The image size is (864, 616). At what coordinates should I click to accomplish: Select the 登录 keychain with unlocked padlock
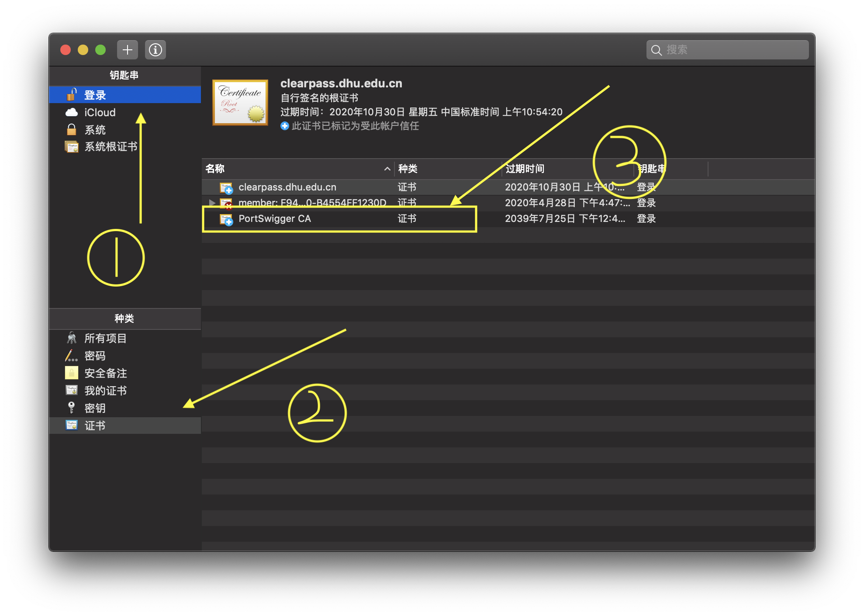pyautogui.click(x=94, y=95)
